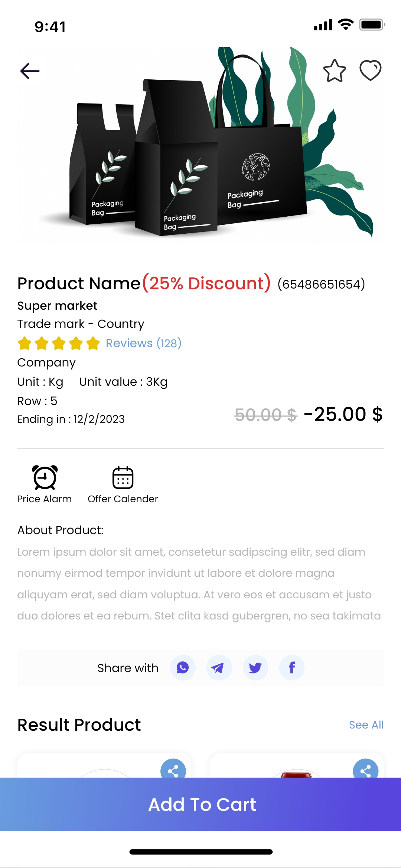Open Reviews (128) link
The width and height of the screenshot is (401, 868).
(x=143, y=343)
